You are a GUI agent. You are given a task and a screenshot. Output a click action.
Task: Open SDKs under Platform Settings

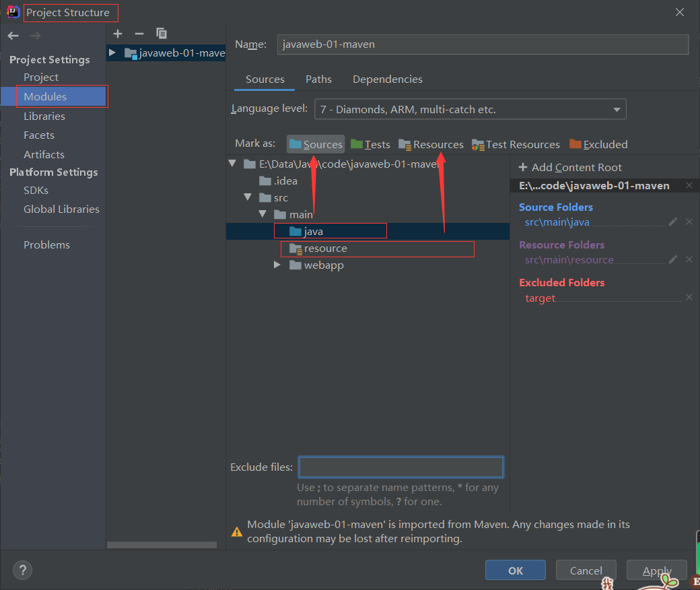coord(36,190)
